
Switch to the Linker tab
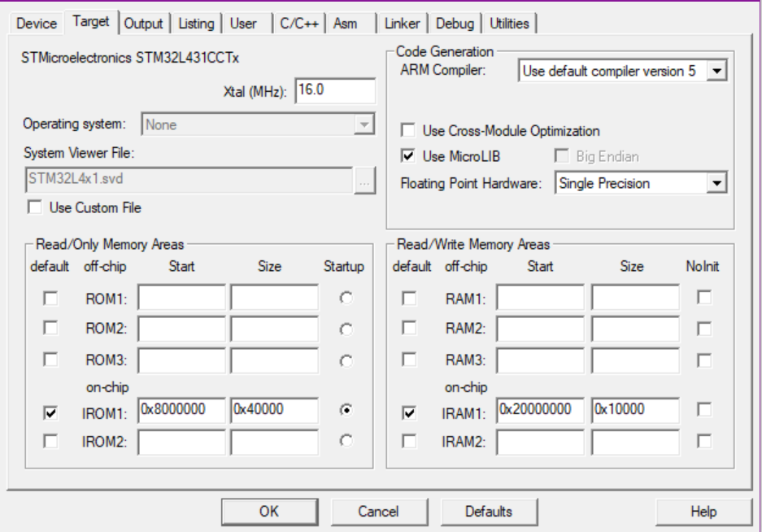[x=403, y=24]
